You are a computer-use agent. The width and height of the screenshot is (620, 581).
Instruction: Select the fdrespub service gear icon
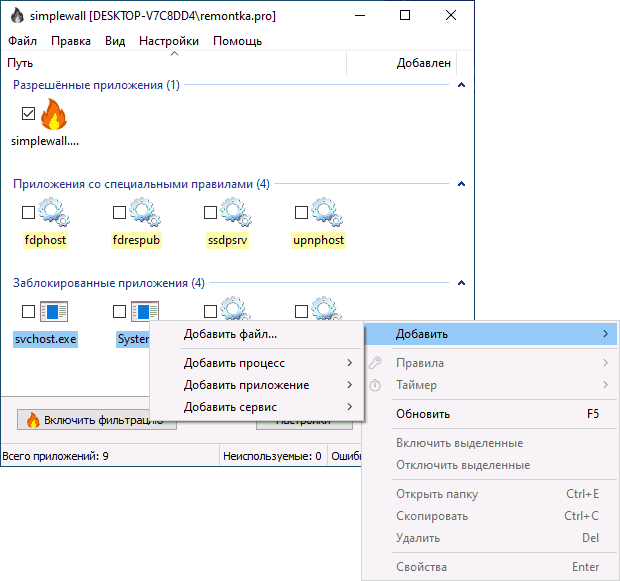coord(145,212)
